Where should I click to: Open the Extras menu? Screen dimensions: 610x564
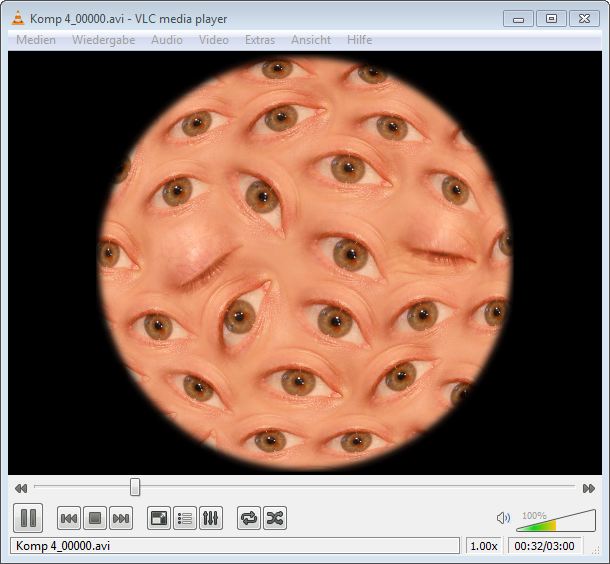260,40
